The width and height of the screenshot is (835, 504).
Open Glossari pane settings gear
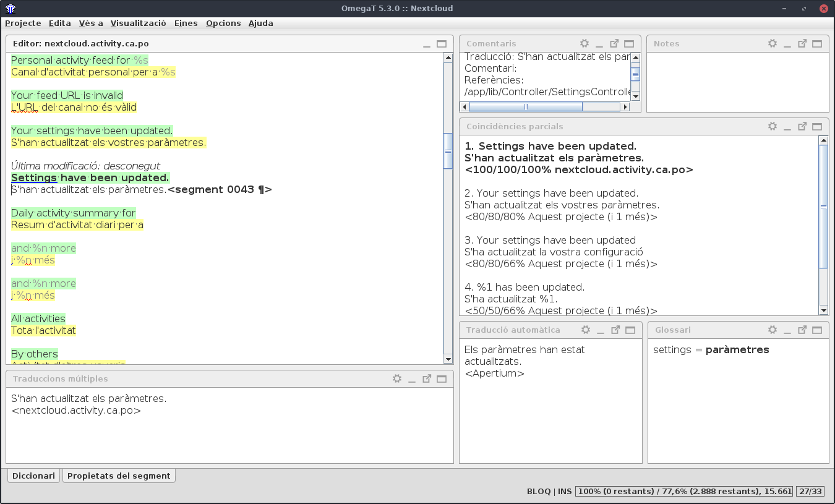coord(773,330)
